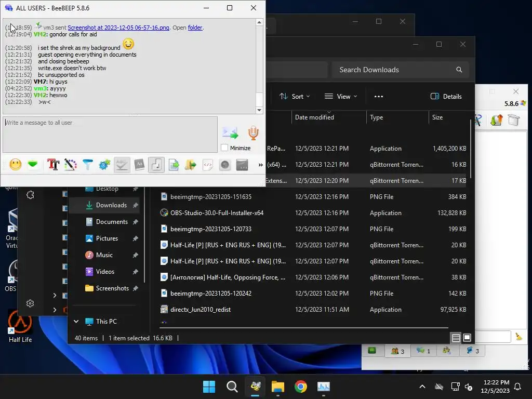Click share box icon with arrow in BeeBEEP

496,120
